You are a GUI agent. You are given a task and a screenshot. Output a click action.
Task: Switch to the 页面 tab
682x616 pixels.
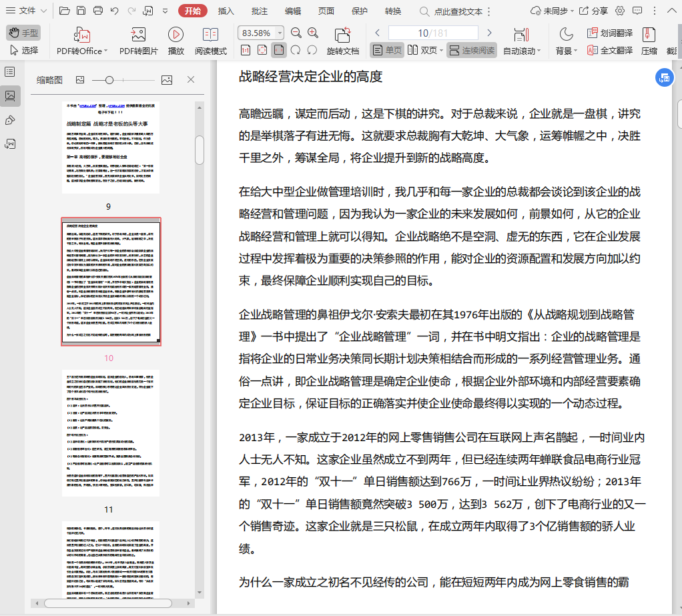[x=326, y=11]
